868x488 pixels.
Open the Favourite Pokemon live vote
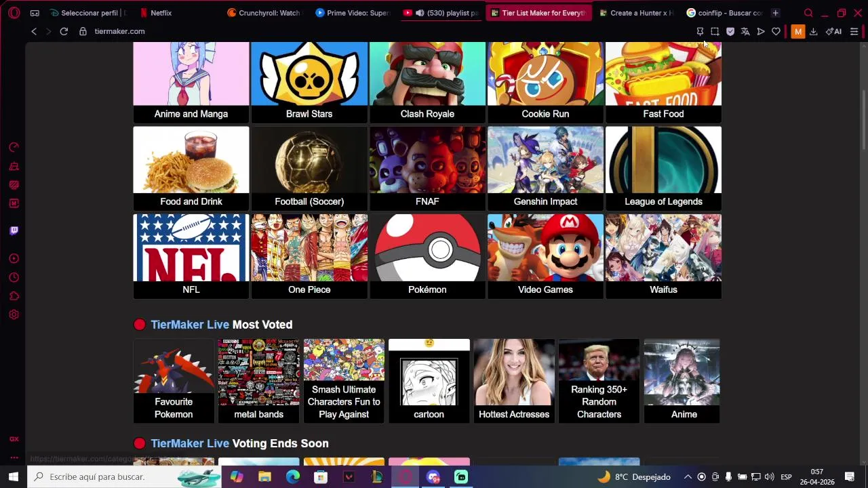174,381
